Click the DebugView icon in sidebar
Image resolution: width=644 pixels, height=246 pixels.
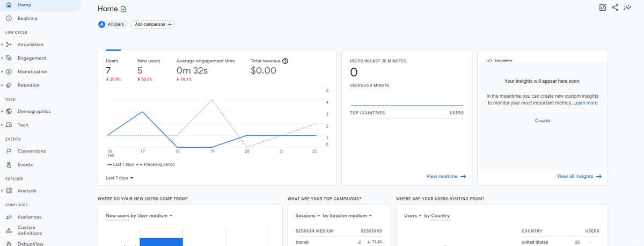(9, 243)
